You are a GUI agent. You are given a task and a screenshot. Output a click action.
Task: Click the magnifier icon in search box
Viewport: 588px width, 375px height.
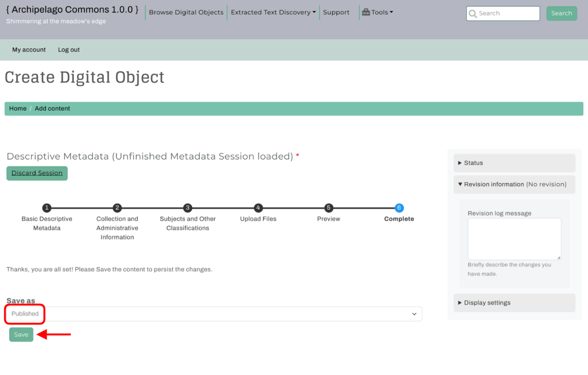click(472, 14)
